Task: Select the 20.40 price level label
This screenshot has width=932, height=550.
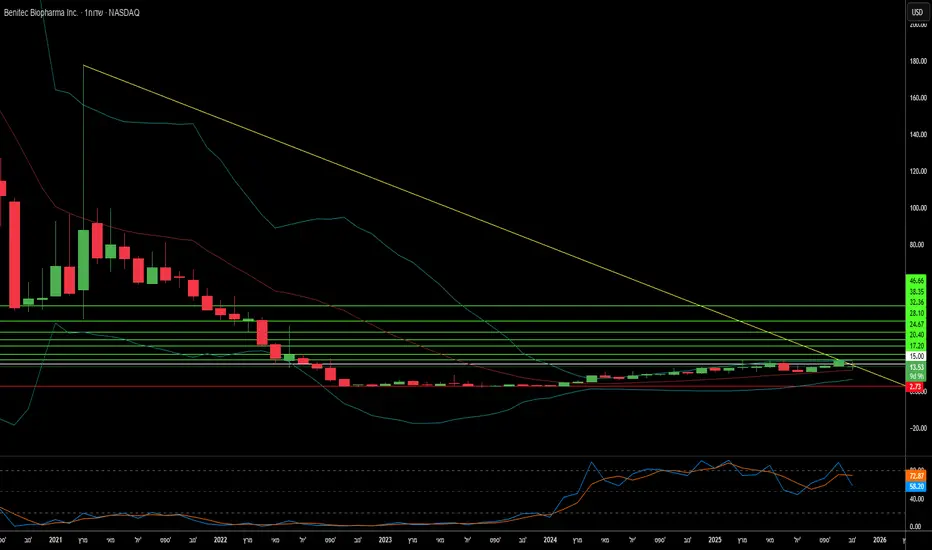Action: point(916,335)
